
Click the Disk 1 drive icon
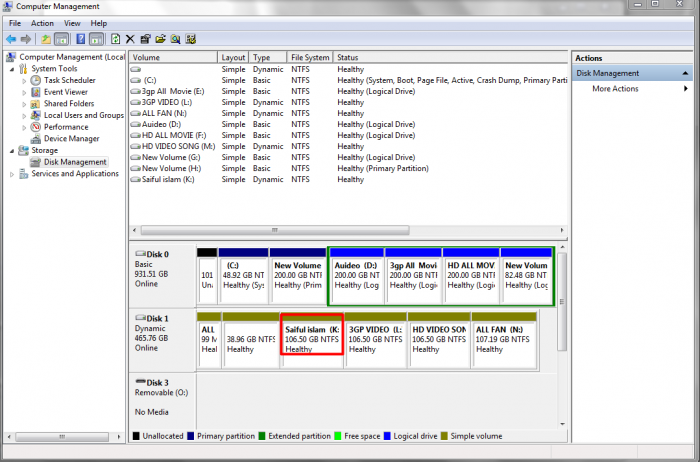pos(140,318)
